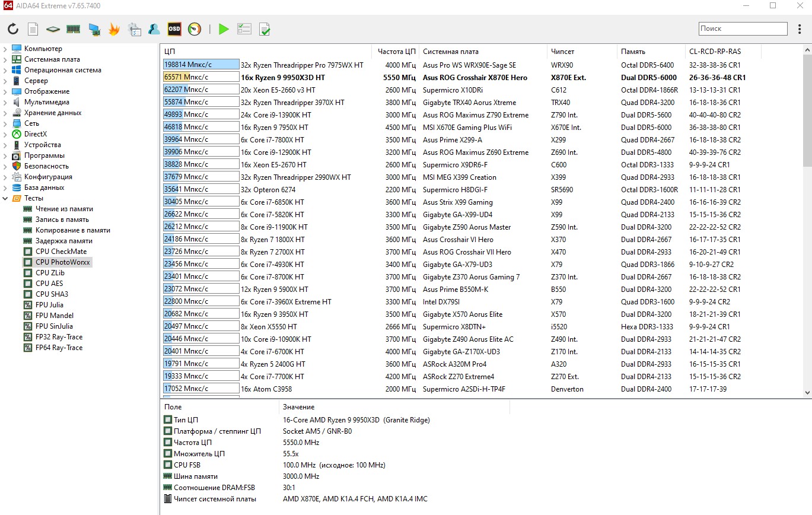Select FP64 Ray-Trace test
Screen dimensions: 812x515
click(x=59, y=348)
